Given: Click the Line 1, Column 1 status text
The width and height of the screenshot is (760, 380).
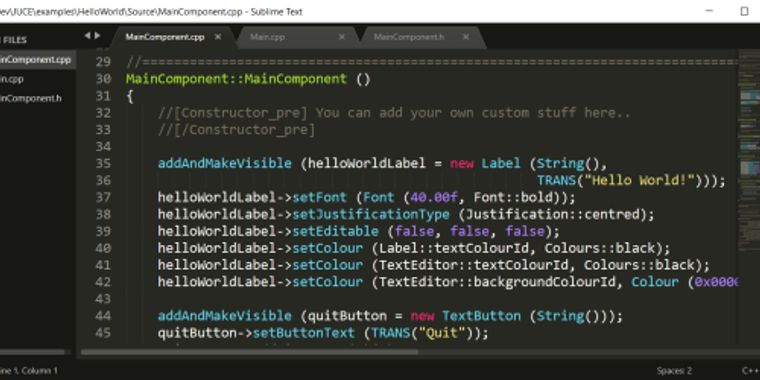Looking at the screenshot, I should (29, 371).
